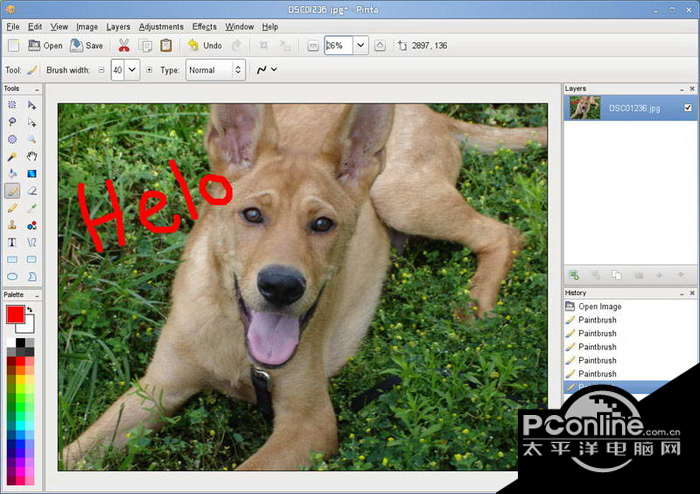The width and height of the screenshot is (700, 494).
Task: Open the Effects menu
Action: coord(204,27)
